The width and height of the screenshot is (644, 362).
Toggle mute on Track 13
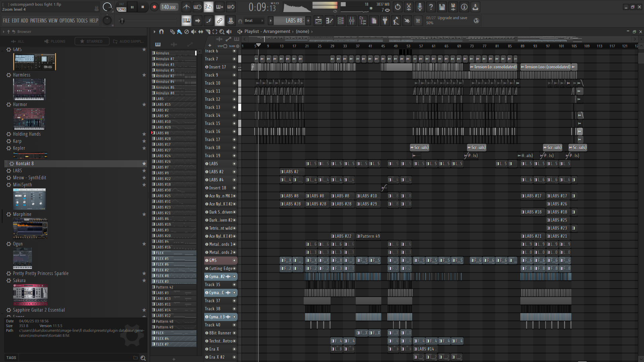pos(234,107)
